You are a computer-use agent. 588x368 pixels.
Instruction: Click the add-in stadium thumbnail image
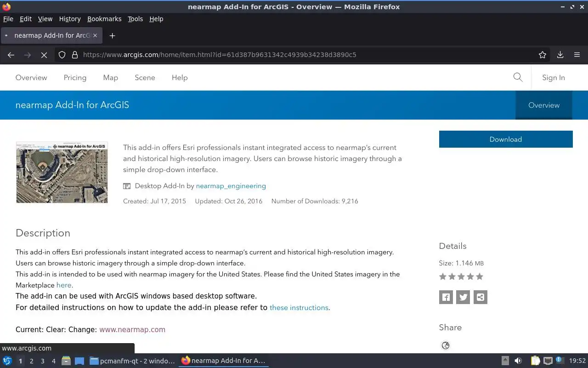coord(62,172)
